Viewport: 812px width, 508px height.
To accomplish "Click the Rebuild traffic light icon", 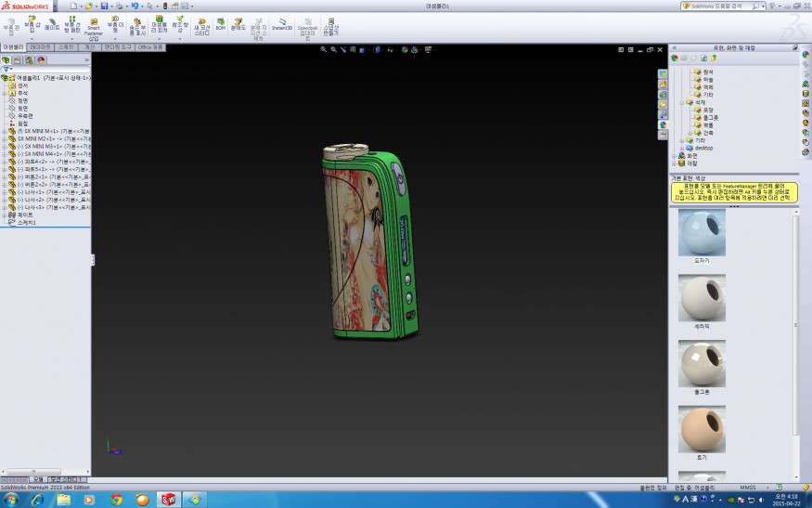I will [165, 6].
